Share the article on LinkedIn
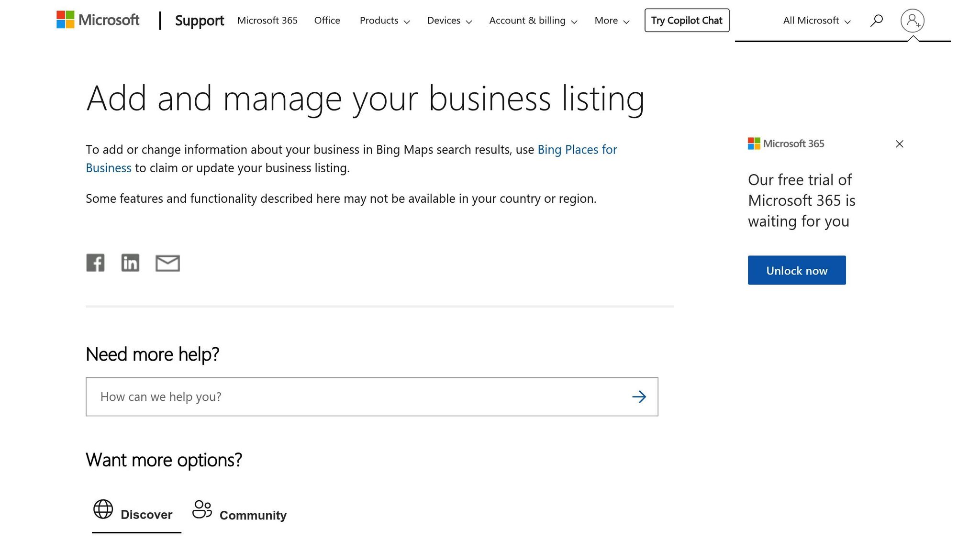Viewport: 980px width, 551px height. click(x=131, y=263)
